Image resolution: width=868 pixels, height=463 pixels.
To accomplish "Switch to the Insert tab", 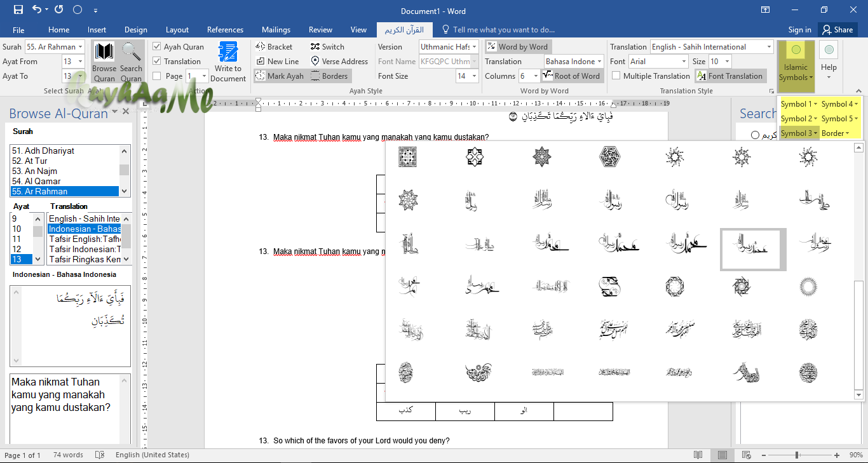I will 97,30.
